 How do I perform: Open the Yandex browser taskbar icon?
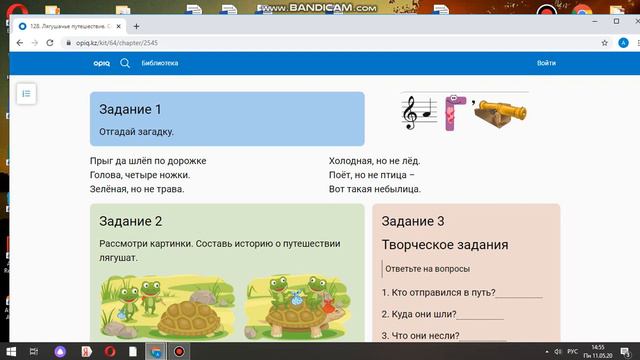coord(86,351)
